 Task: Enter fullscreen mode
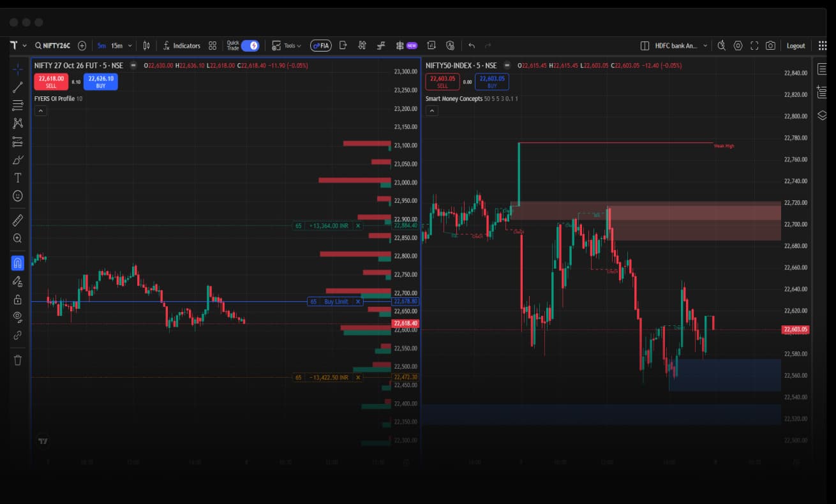click(754, 45)
